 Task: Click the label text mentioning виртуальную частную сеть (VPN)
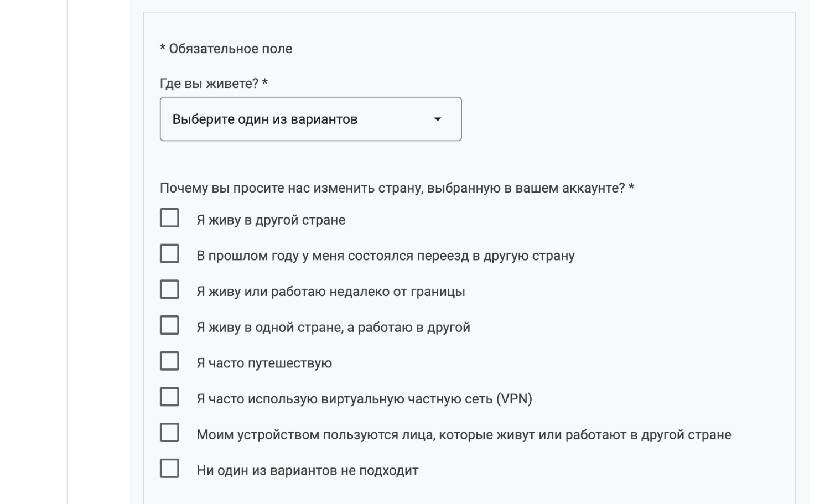click(364, 399)
